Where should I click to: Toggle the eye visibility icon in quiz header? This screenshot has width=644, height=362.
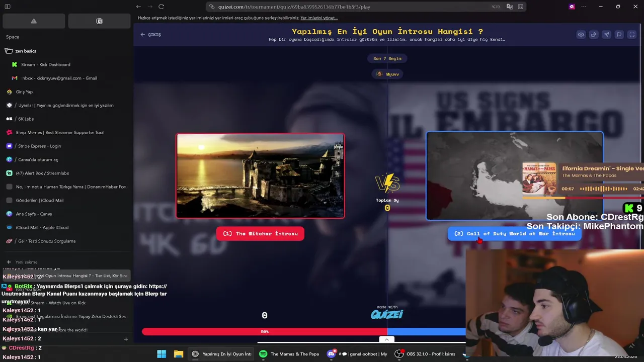tap(581, 35)
